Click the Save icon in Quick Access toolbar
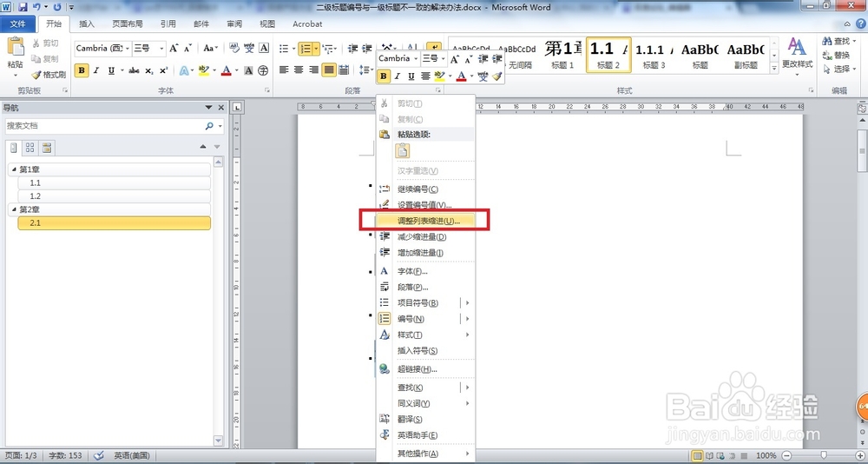The image size is (868, 464). point(23,7)
